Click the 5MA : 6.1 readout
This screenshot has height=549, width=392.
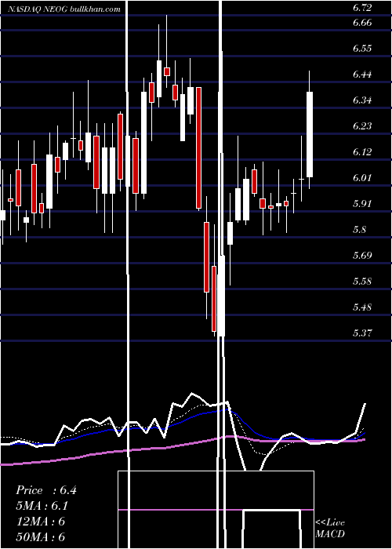(42, 506)
